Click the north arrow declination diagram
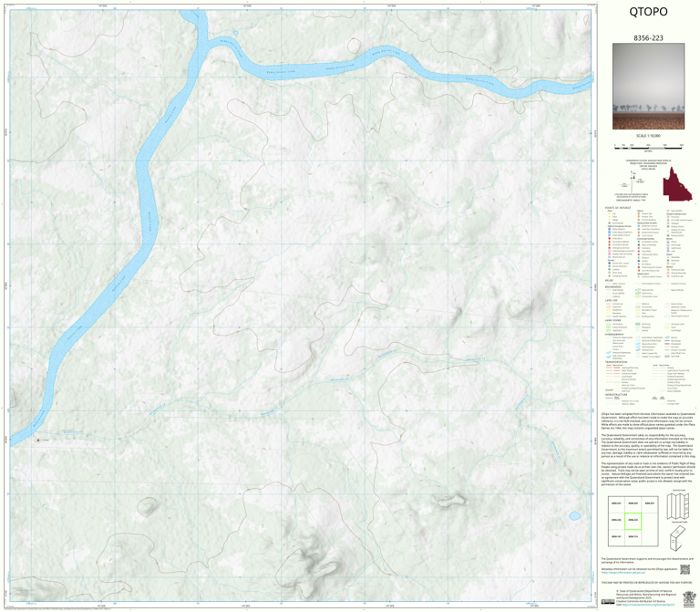Viewport: 700px width, 612px height. pos(633,182)
